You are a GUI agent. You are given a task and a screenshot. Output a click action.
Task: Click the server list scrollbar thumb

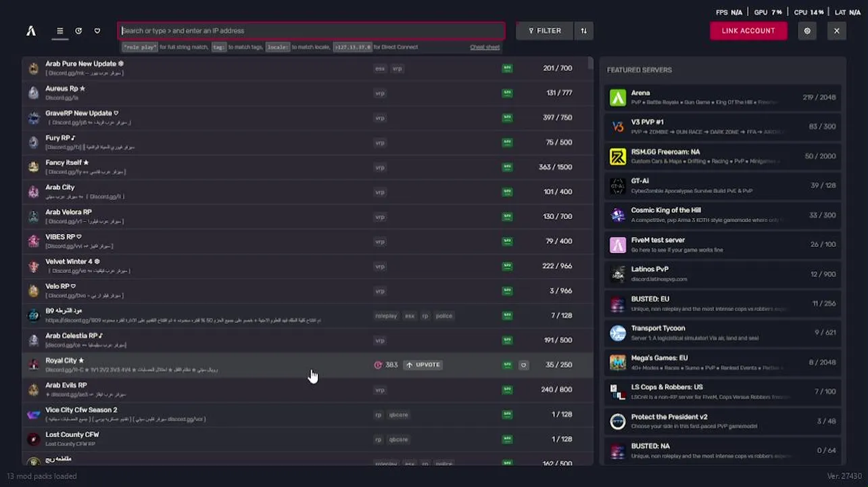pos(590,64)
